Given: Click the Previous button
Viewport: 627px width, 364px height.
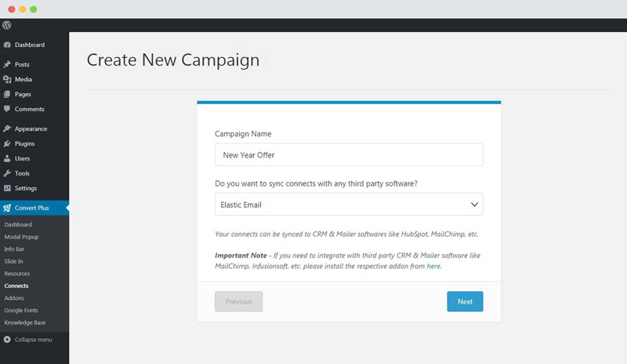Looking at the screenshot, I should (x=239, y=301).
